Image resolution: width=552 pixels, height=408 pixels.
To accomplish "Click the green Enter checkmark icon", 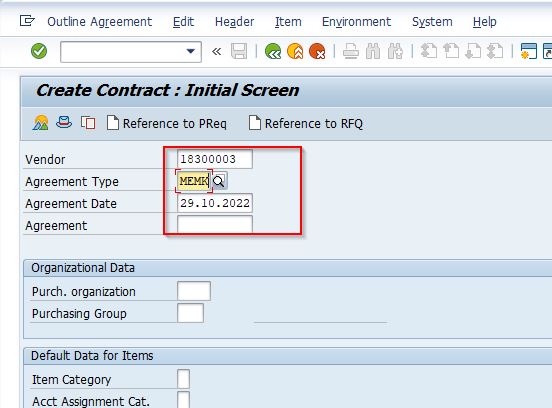I will pyautogui.click(x=39, y=51).
